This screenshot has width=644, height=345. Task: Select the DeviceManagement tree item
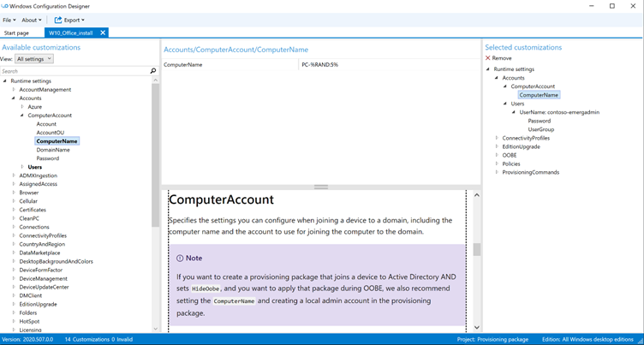click(x=43, y=278)
